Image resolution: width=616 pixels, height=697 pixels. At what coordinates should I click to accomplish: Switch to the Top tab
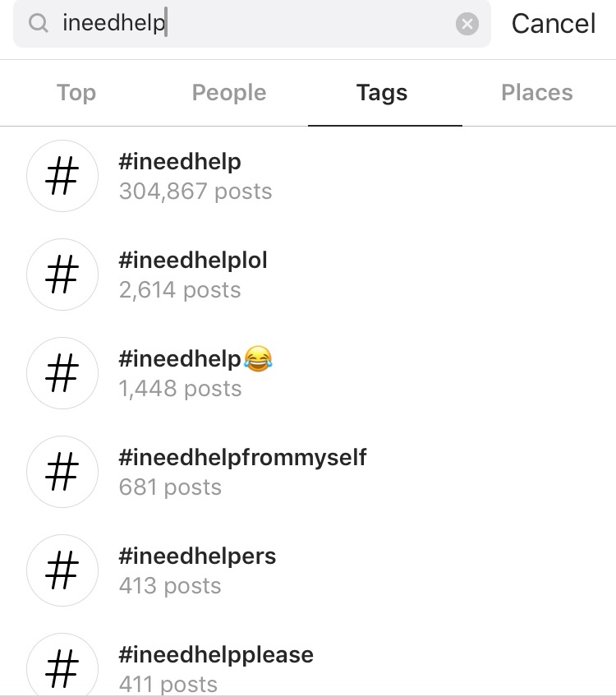(76, 93)
